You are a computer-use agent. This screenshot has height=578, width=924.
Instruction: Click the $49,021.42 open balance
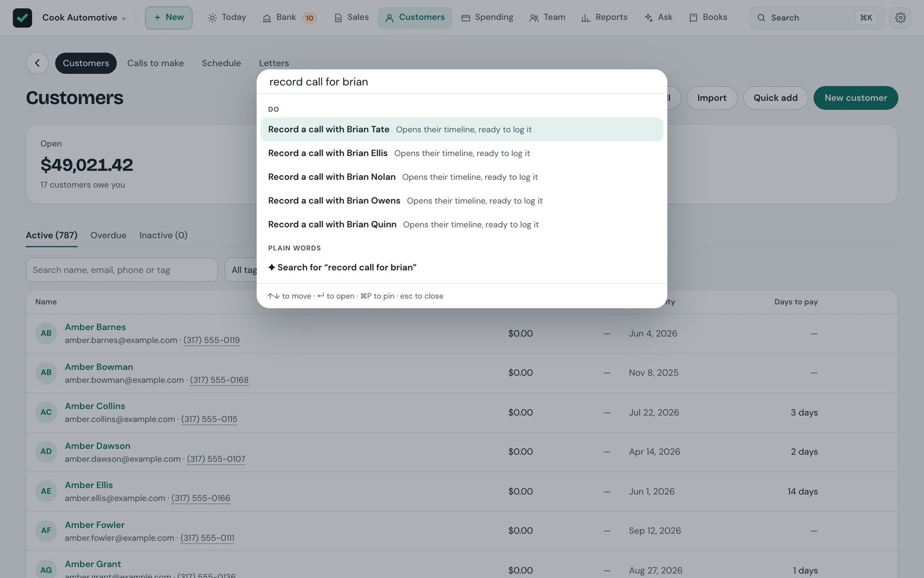click(87, 165)
